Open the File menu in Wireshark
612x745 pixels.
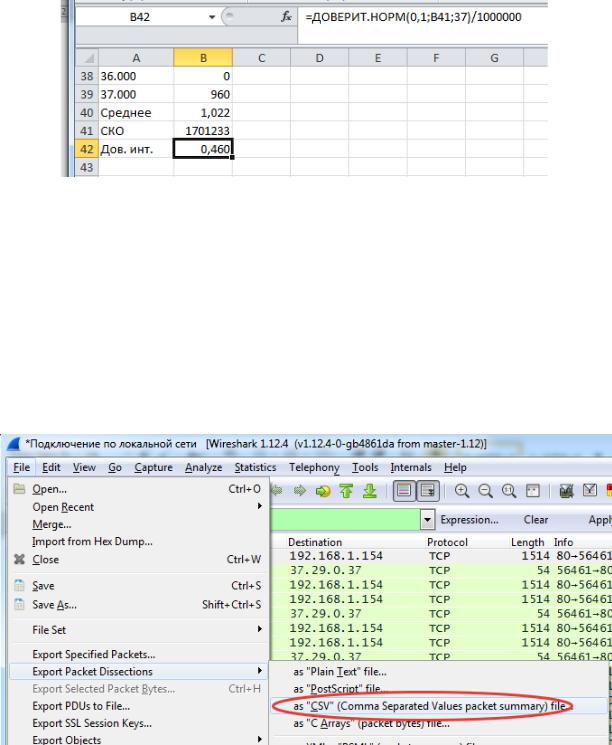(x=22, y=468)
